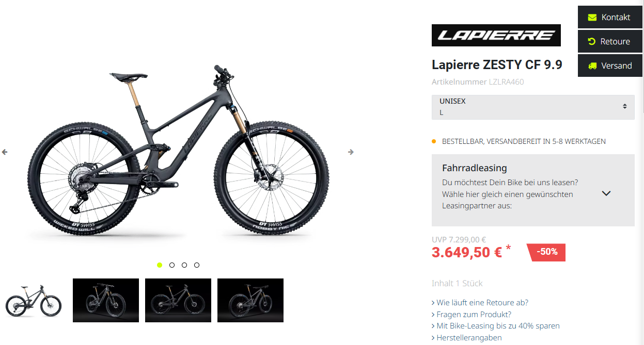Click 'Fragen zum Produkt?' link
The image size is (644, 345).
click(471, 315)
